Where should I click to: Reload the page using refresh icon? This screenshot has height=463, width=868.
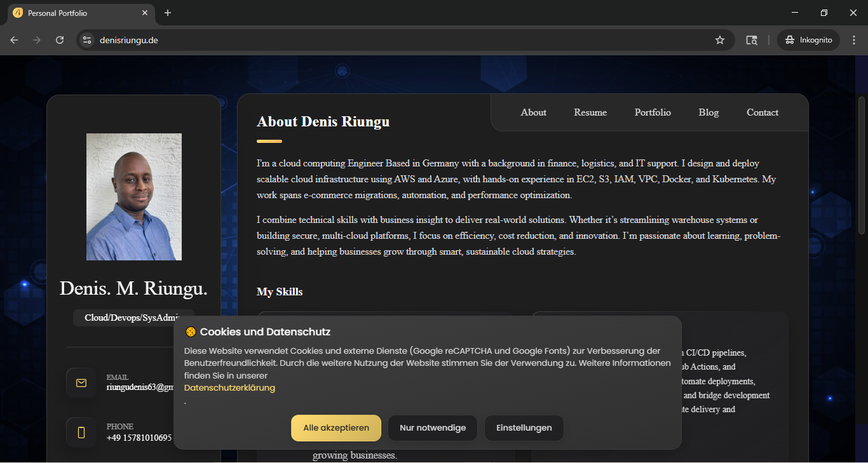[x=60, y=40]
